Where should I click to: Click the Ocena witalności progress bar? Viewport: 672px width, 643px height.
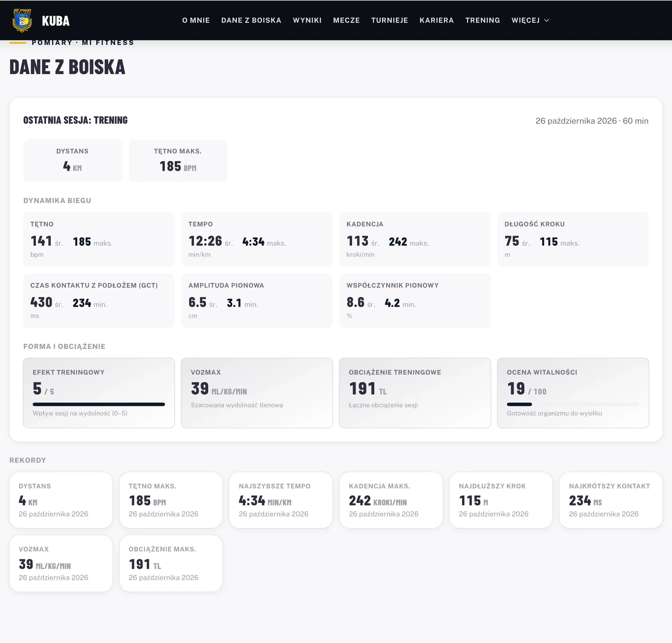pos(573,404)
